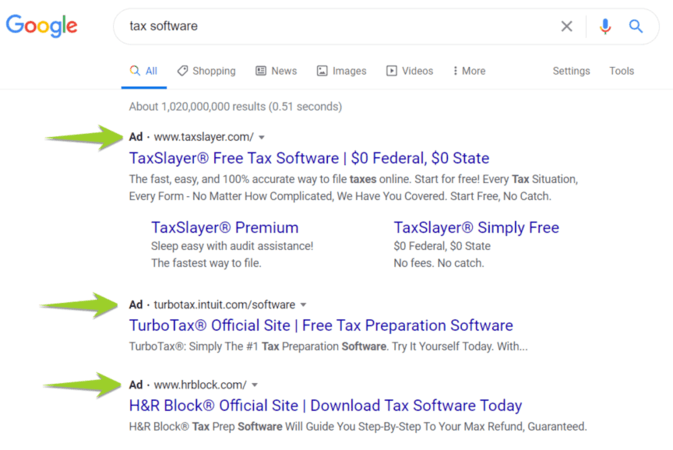
Task: Click the blue magnifying glass search icon
Action: (636, 27)
